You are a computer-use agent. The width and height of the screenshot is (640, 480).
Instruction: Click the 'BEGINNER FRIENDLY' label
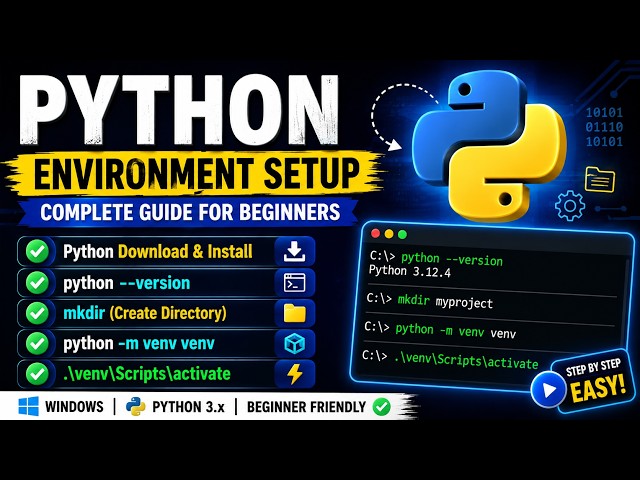[x=306, y=407]
